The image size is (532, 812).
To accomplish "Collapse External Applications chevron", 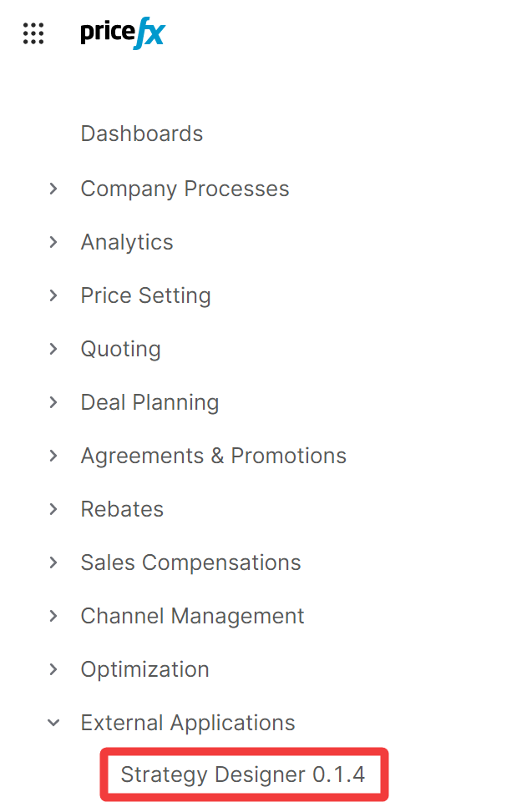I will coord(53,723).
